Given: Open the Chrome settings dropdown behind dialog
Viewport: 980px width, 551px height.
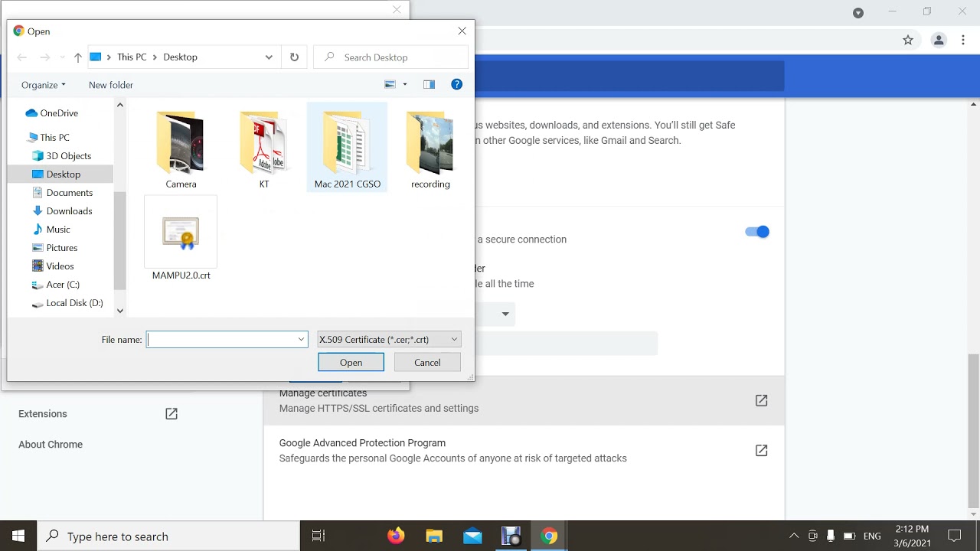Looking at the screenshot, I should click(x=505, y=314).
